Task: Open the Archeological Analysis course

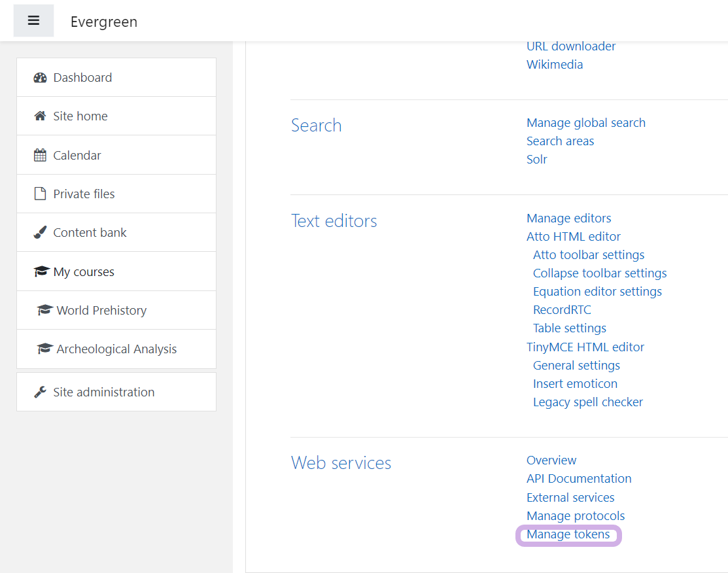Action: click(x=116, y=349)
